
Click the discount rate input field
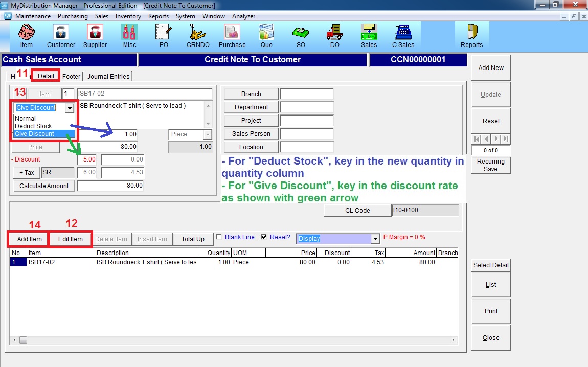click(x=87, y=159)
